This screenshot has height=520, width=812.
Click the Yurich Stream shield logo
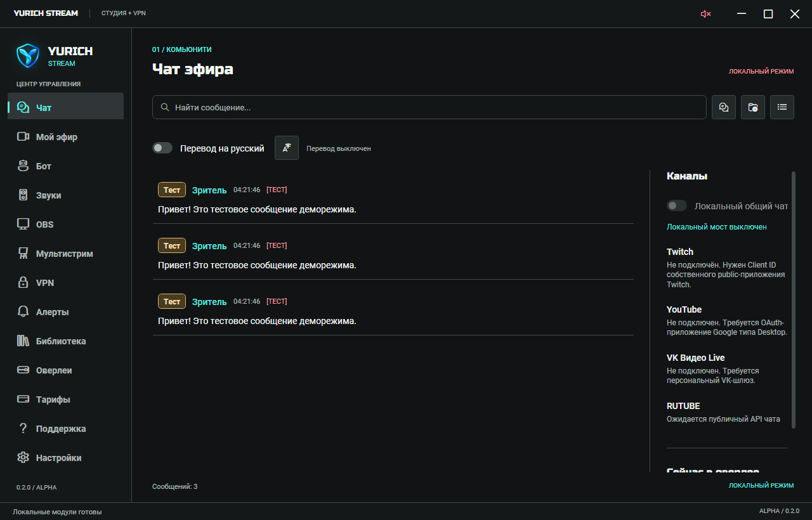tap(28, 56)
